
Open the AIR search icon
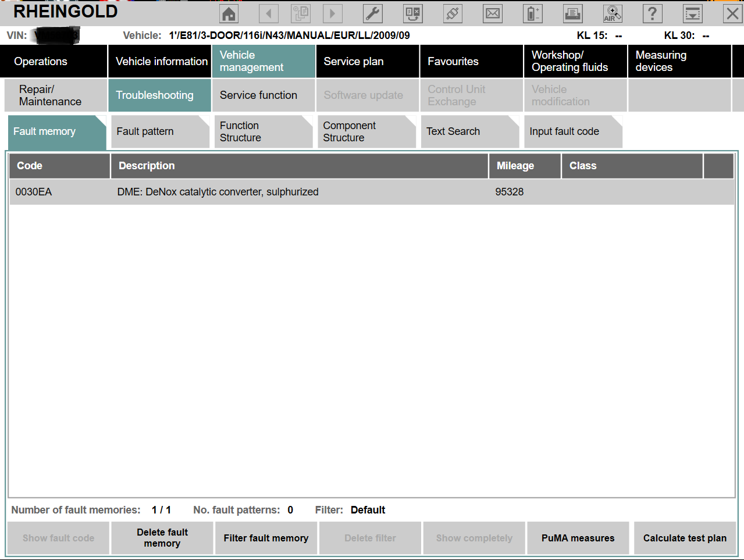point(613,13)
